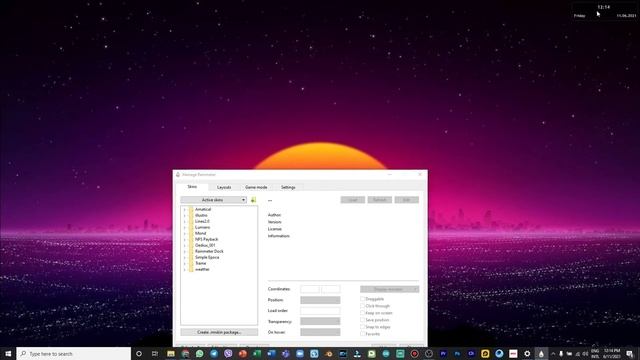Open Telegram from the taskbar
The height and width of the screenshot is (360, 640).
214,353
